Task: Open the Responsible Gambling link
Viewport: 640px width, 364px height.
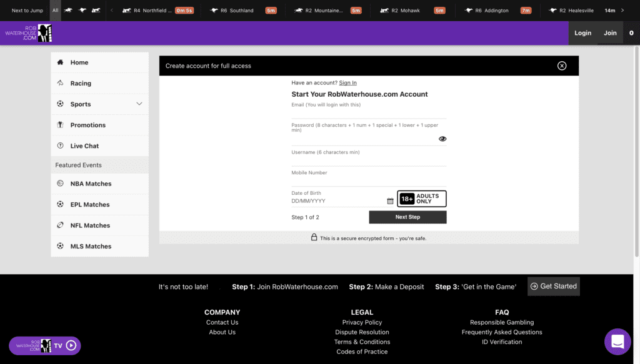Action: click(502, 322)
